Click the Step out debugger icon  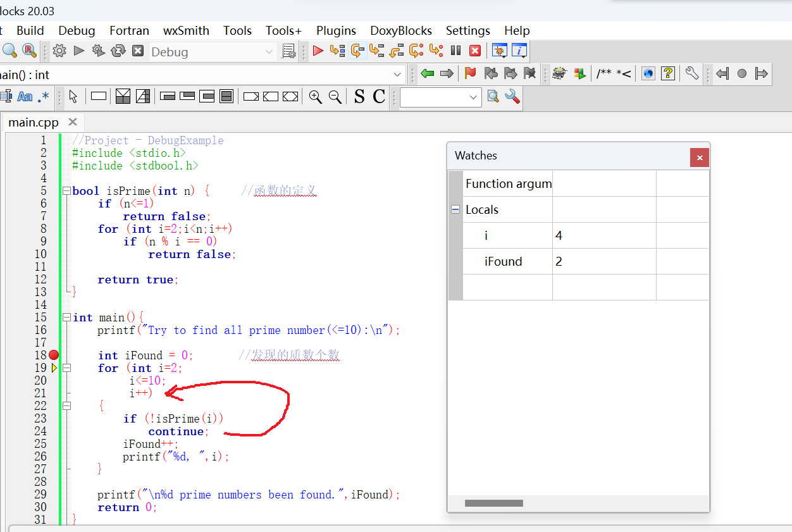click(397, 51)
